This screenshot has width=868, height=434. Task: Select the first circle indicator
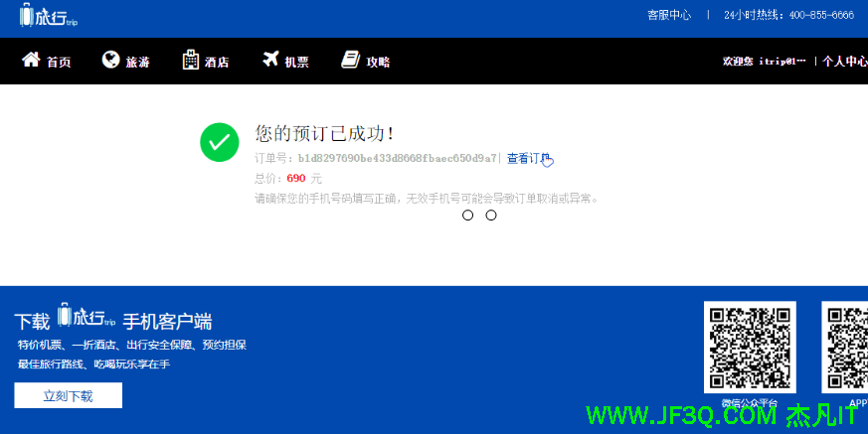pyautogui.click(x=467, y=216)
